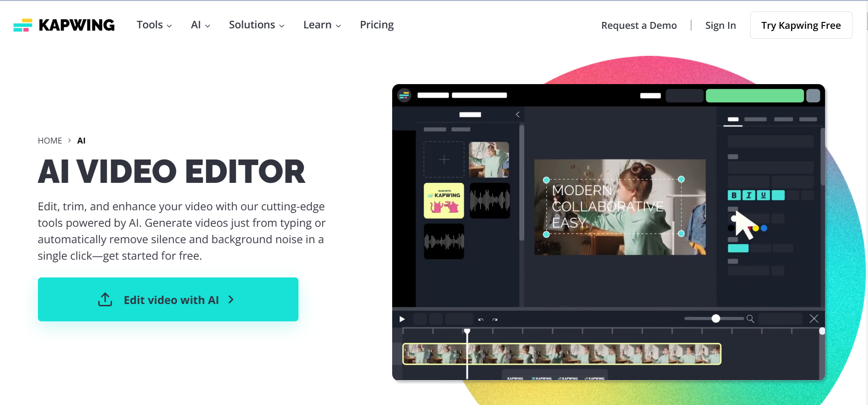Click the video clip on timeline track
This screenshot has height=405, width=868.
coord(562,354)
